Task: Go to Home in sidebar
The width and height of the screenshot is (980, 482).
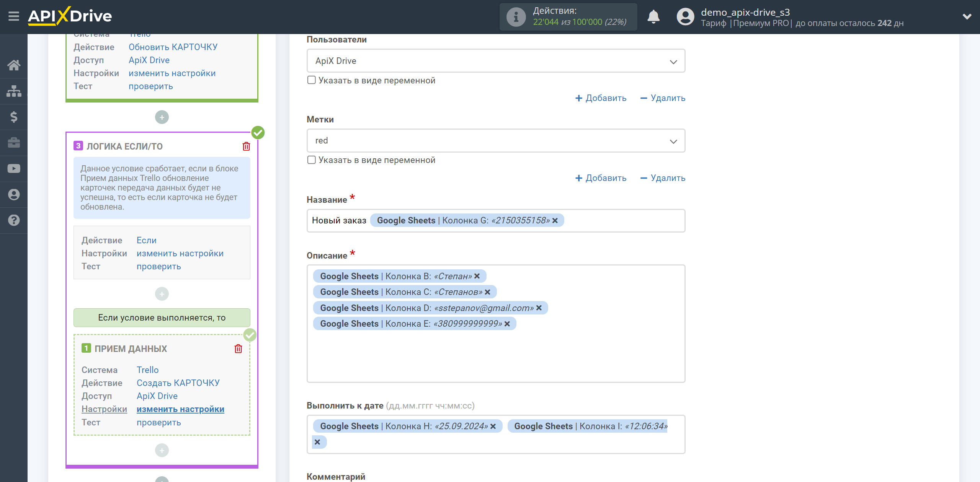Action: click(x=14, y=65)
